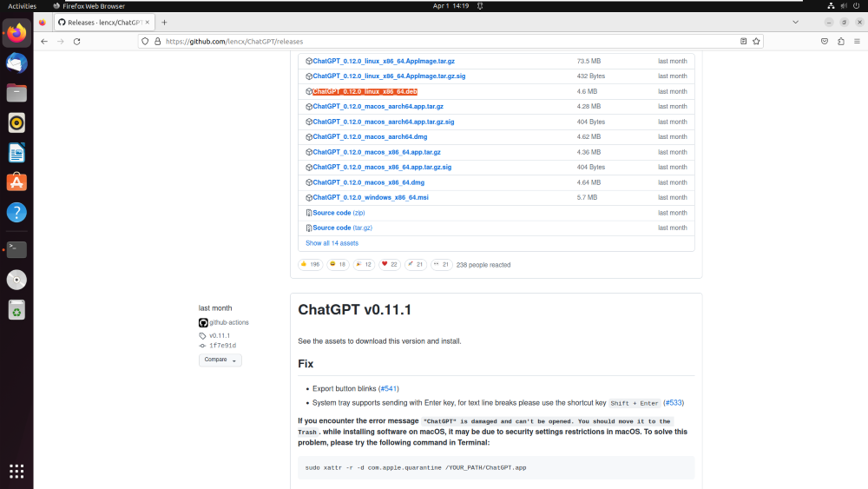Open the Trash from the dock

coord(16,309)
